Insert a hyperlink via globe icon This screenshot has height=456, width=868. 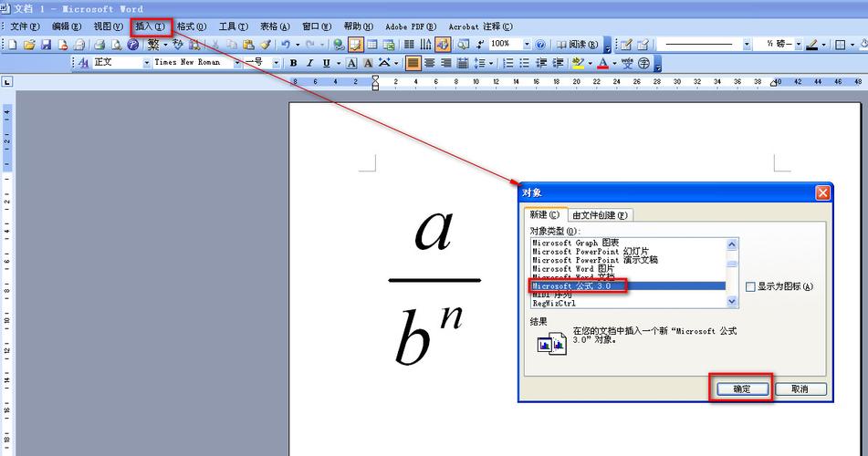339,45
